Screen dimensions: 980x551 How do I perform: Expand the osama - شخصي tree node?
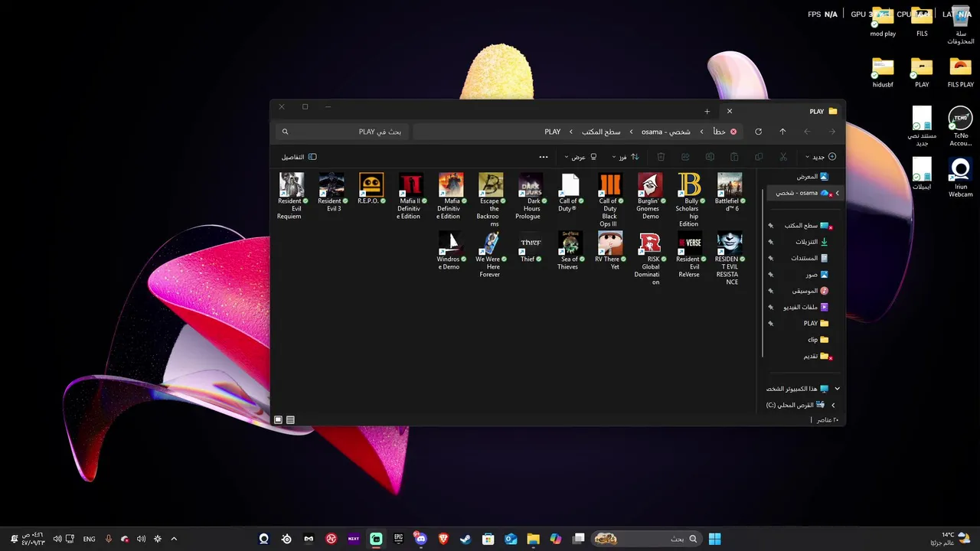(x=837, y=193)
